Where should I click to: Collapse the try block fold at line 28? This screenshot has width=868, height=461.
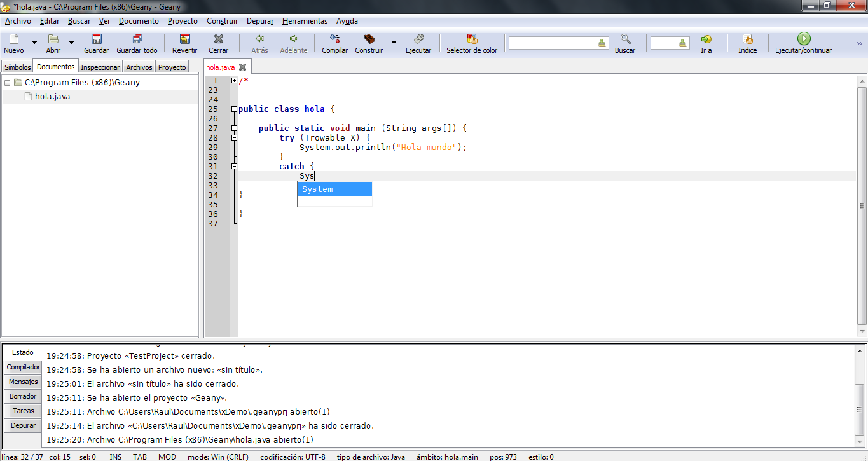pyautogui.click(x=234, y=137)
